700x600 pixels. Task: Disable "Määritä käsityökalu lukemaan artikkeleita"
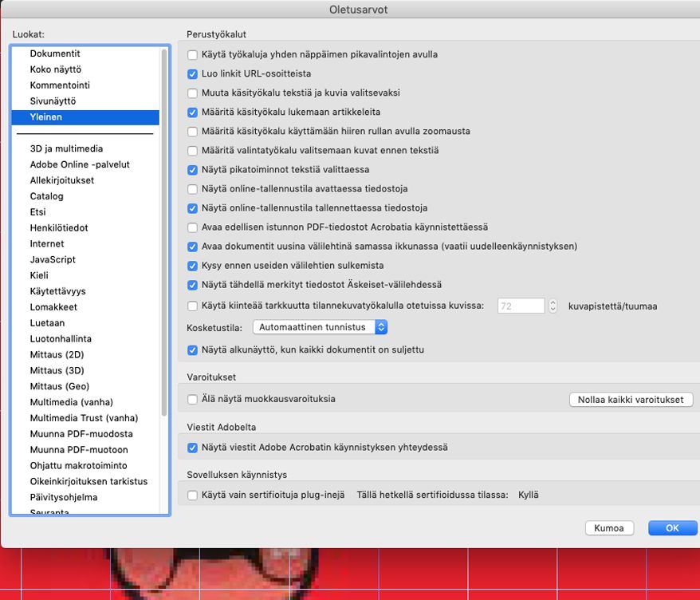pyautogui.click(x=191, y=112)
